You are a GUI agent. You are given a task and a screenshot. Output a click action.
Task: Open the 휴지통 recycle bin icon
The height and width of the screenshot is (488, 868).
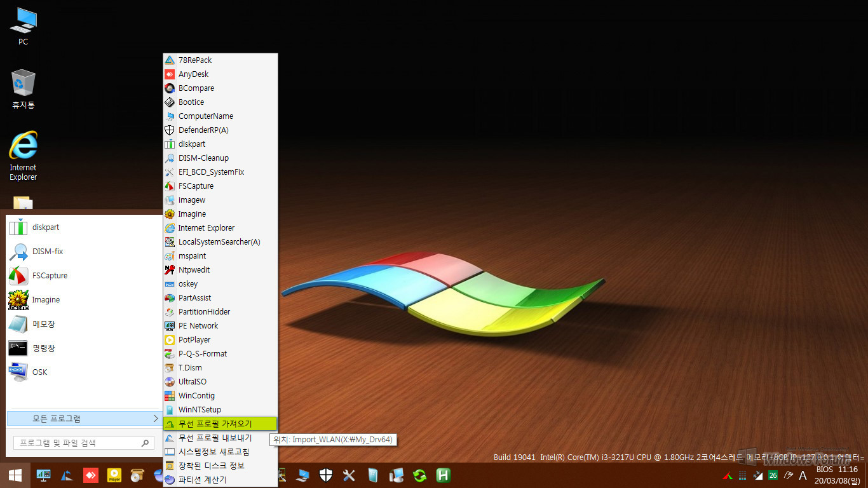(23, 89)
